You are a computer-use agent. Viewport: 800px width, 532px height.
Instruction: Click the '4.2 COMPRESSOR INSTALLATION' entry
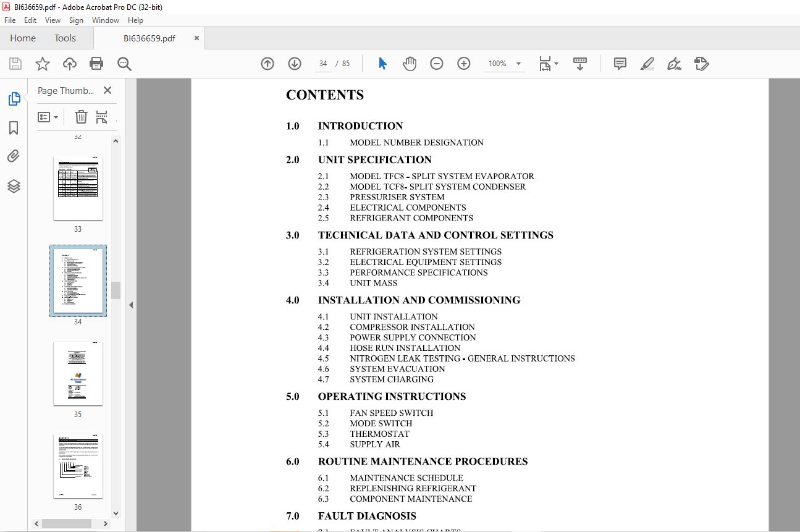point(397,327)
